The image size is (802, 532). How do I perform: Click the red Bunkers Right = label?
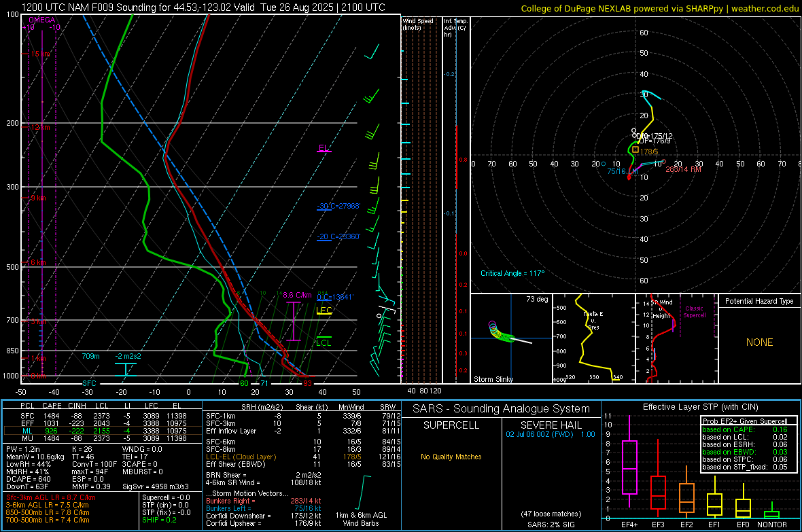tap(230, 501)
